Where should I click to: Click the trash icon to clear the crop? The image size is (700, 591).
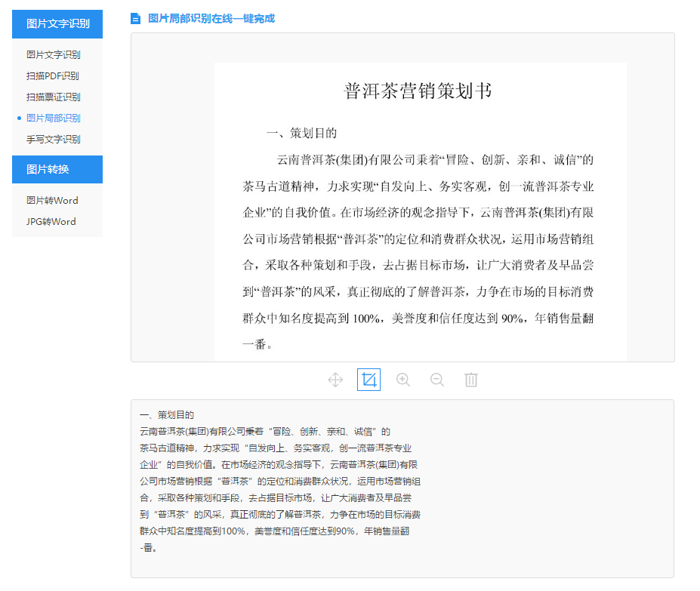(x=470, y=380)
